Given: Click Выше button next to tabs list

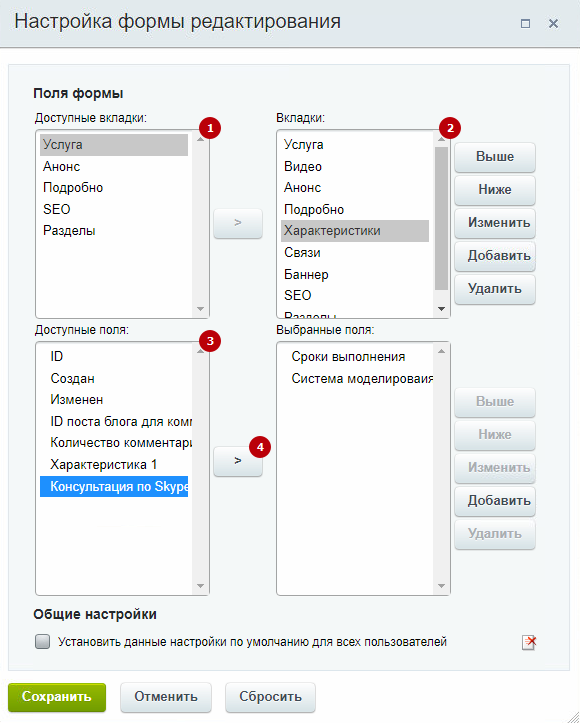Looking at the screenshot, I should [495, 157].
